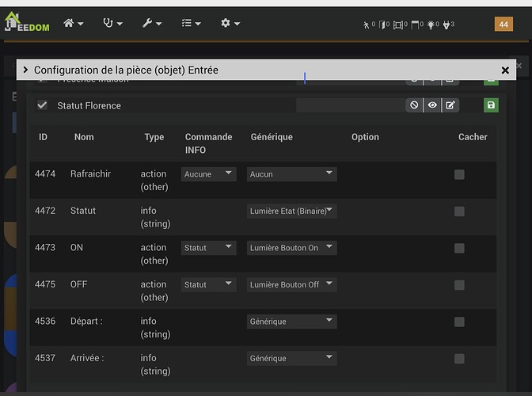The image size is (532, 396).
Task: Open Commande INFO dropdown for ON
Action: pos(209,248)
